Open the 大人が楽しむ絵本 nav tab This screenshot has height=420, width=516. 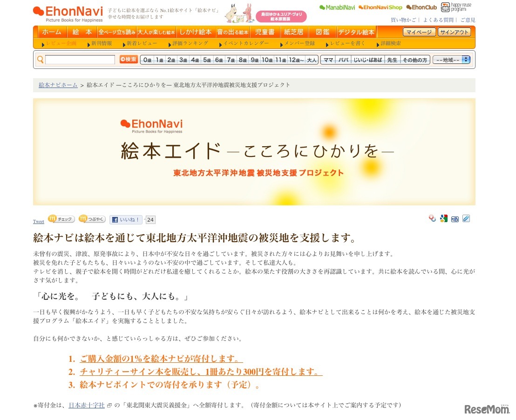point(156,32)
